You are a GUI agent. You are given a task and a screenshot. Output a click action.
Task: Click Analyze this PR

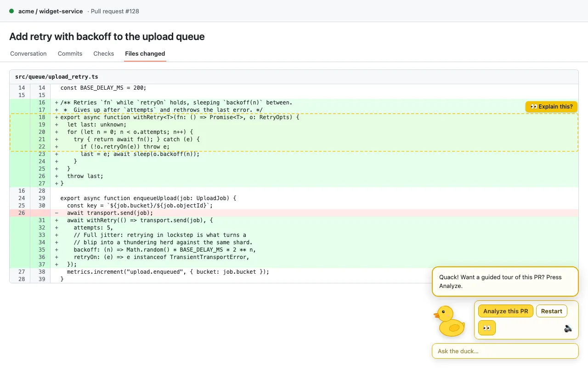[506, 311]
